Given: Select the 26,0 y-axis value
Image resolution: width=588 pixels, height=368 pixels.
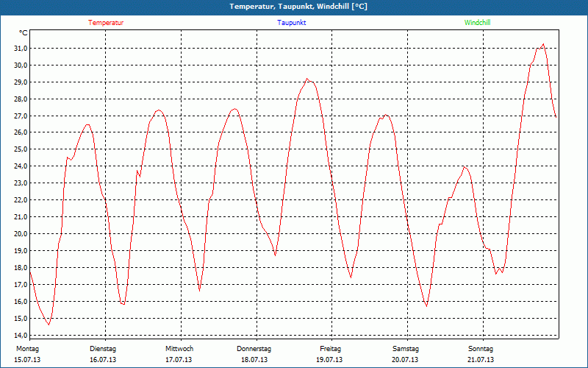Looking at the screenshot, I should pos(21,132).
